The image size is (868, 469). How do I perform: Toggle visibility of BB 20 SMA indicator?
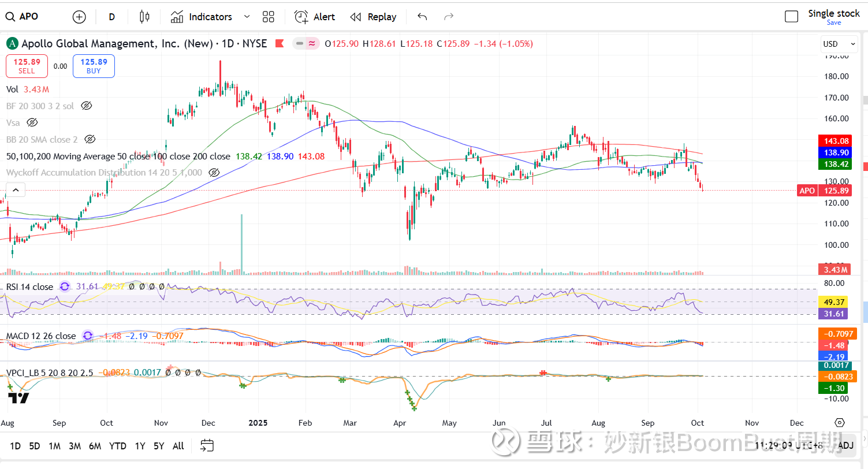pyautogui.click(x=90, y=139)
